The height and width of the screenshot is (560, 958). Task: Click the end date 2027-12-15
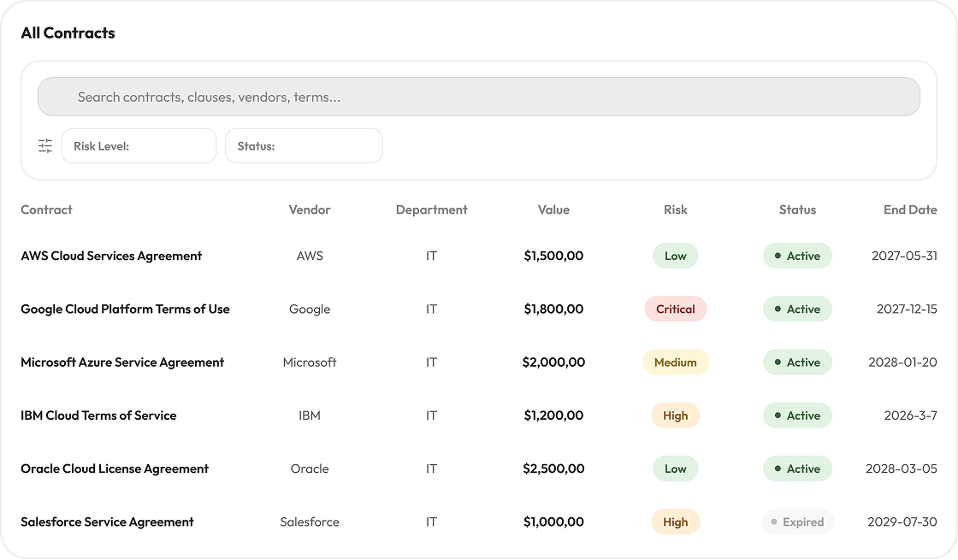pyautogui.click(x=907, y=309)
